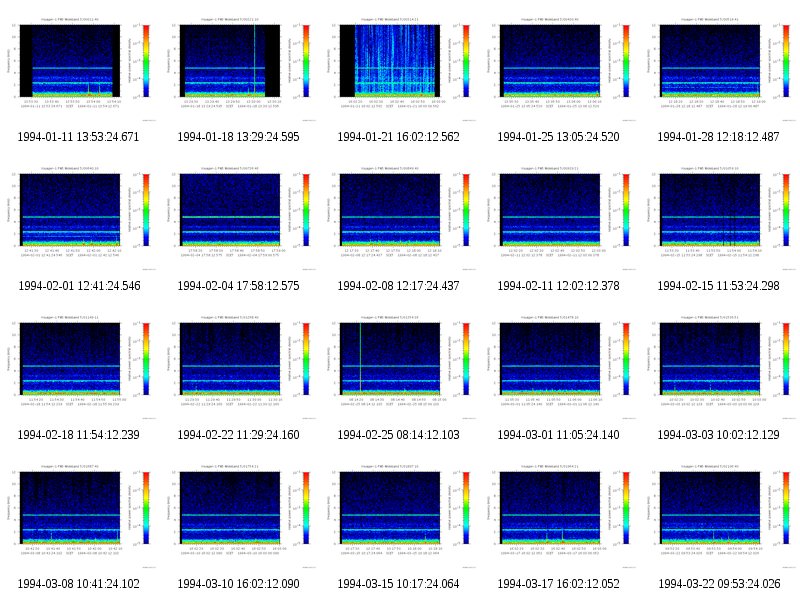Image resolution: width=800 pixels, height=596 pixels.
Task: Open the 1994-02-22 11:29:24.160 spectrogram thumbnail
Action: [238, 368]
